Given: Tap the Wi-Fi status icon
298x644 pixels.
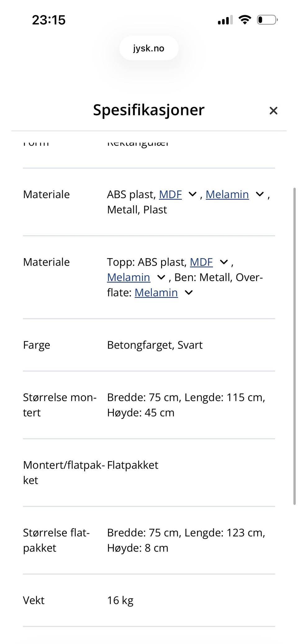Looking at the screenshot, I should pyautogui.click(x=245, y=20).
